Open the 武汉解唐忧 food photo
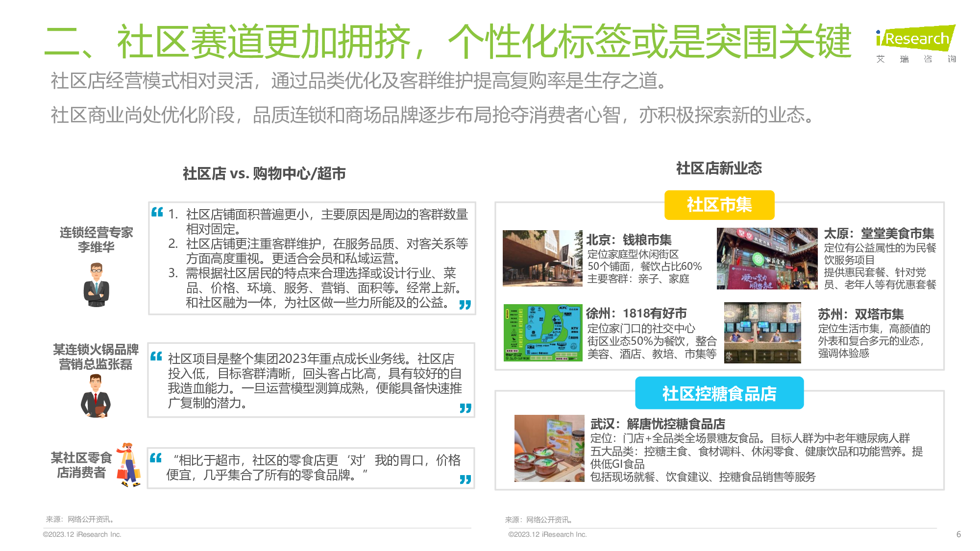Viewport: 980px width, 551px height. tap(549, 448)
